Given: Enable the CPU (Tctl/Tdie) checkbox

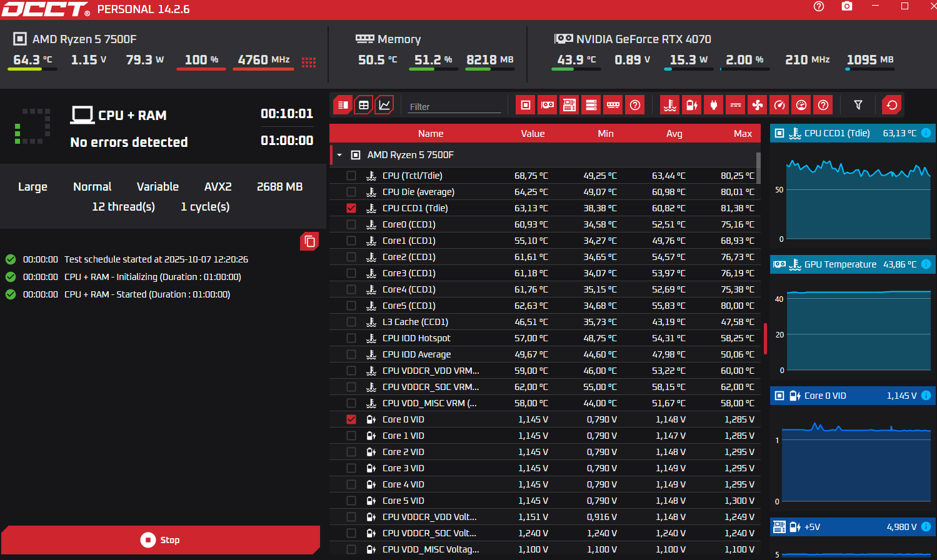Looking at the screenshot, I should [x=351, y=176].
